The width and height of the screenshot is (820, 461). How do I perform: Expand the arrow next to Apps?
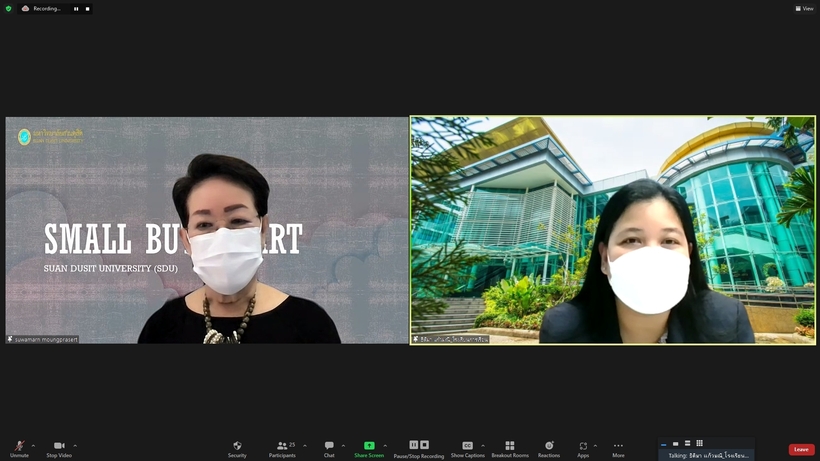tap(595, 446)
